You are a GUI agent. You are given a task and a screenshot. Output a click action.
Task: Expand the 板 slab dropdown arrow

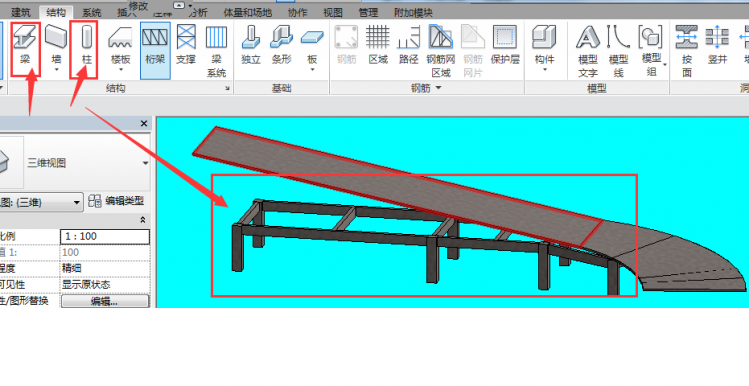click(312, 70)
